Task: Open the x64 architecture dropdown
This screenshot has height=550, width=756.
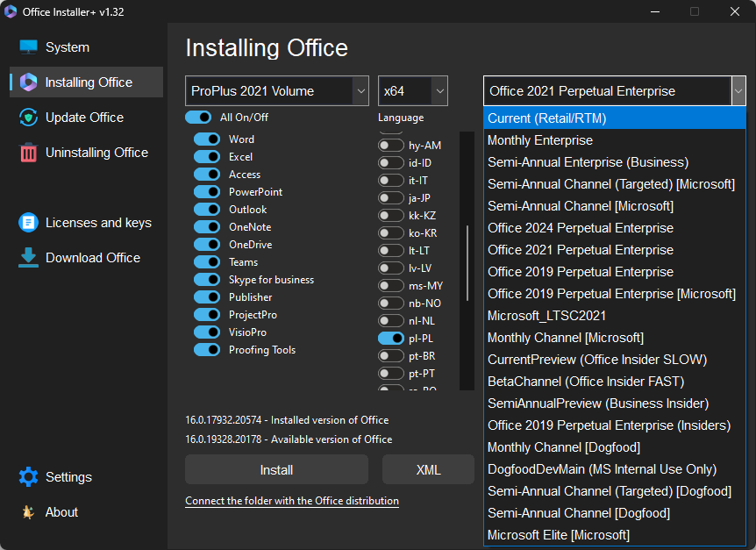Action: tap(413, 90)
